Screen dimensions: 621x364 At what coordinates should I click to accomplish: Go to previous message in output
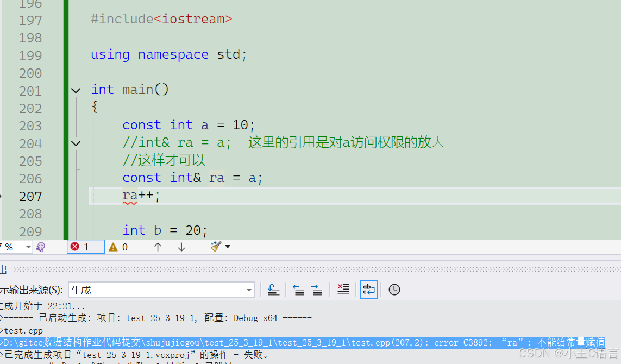299,290
